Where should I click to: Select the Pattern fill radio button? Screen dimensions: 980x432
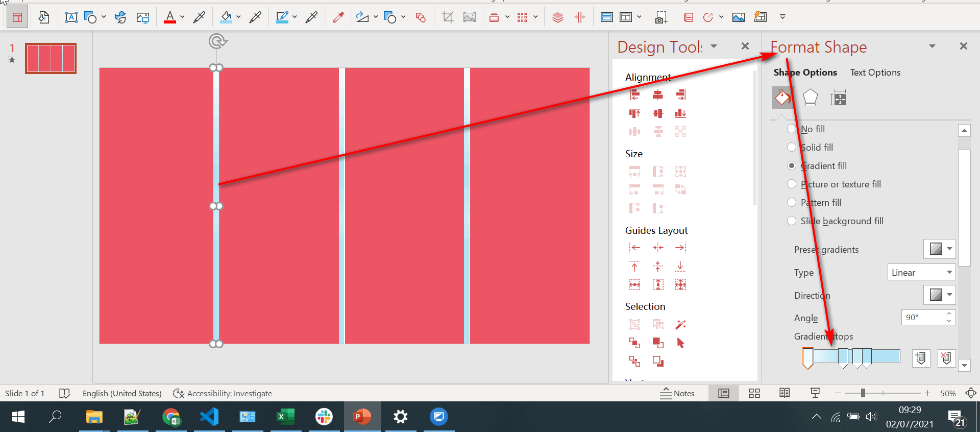coord(792,202)
